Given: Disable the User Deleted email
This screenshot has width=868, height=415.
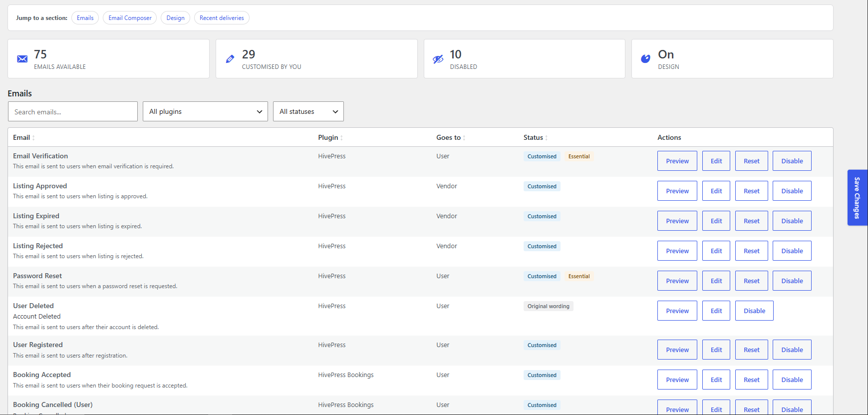Looking at the screenshot, I should tap(754, 311).
